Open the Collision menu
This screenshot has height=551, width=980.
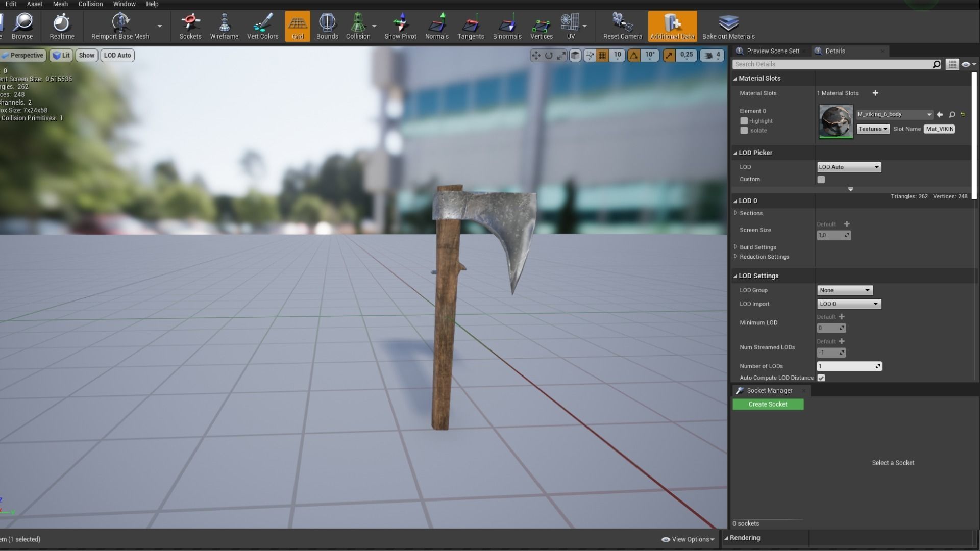tap(90, 4)
